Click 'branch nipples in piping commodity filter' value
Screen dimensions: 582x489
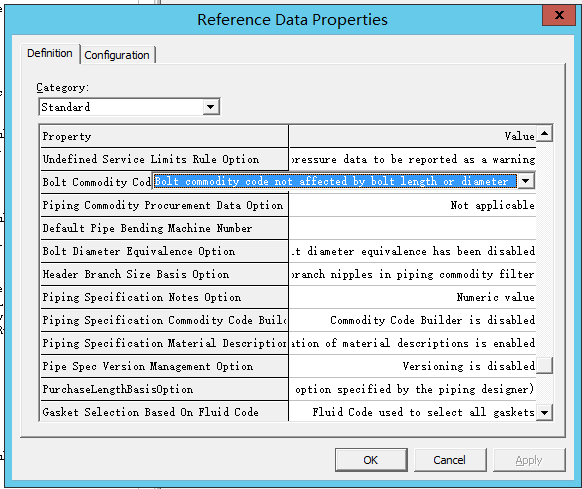pyautogui.click(x=412, y=274)
